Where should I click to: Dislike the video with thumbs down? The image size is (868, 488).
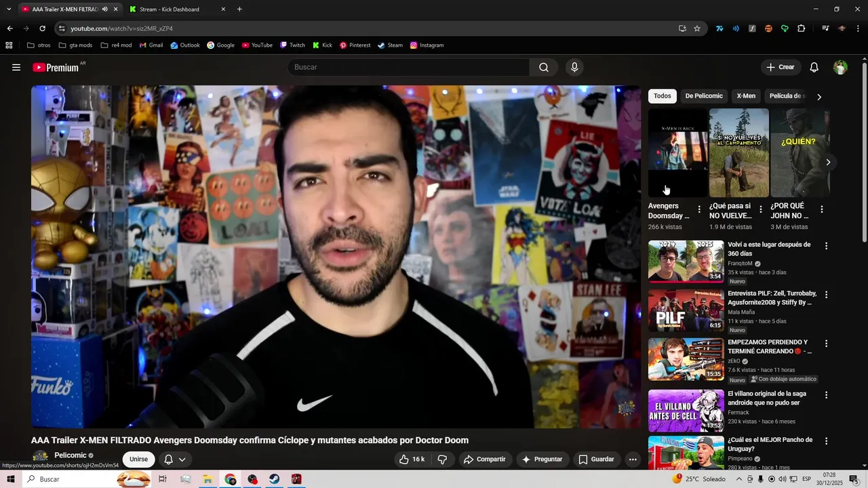click(x=442, y=459)
